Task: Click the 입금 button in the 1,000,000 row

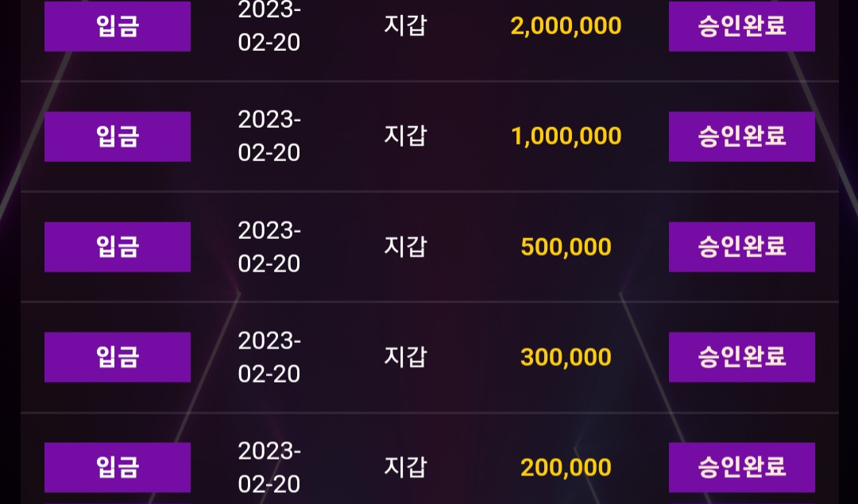Action: (x=117, y=137)
